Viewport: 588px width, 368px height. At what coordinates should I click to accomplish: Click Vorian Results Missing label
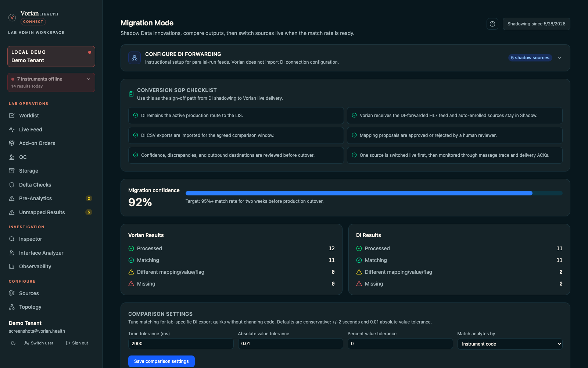tap(146, 284)
